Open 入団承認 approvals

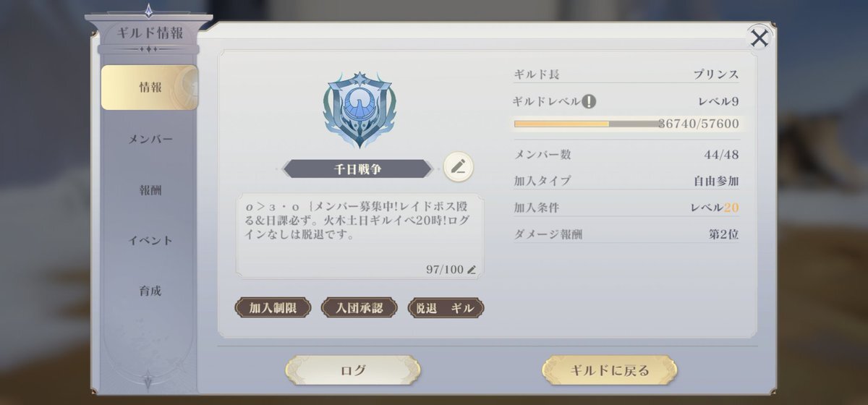tap(359, 307)
